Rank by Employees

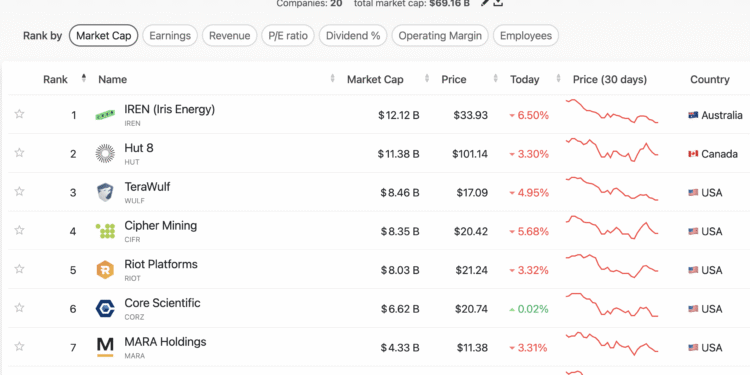pos(526,36)
